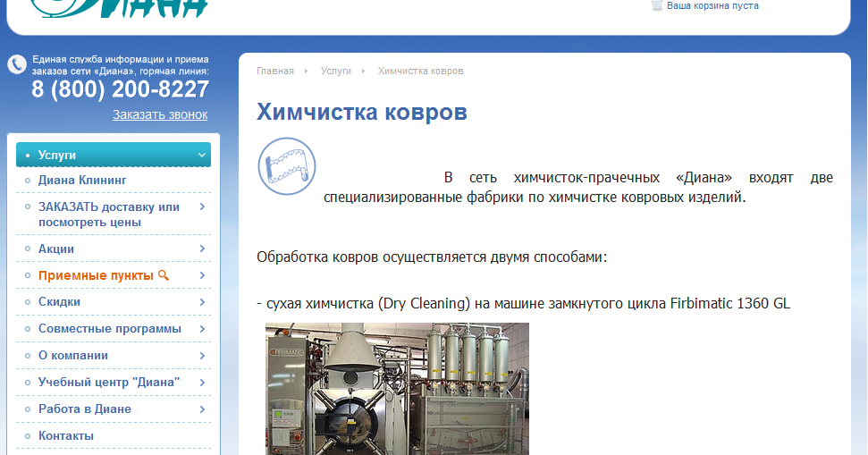The height and width of the screenshot is (455, 868).
Task: Open Совместные программы menu item
Action: (x=110, y=328)
